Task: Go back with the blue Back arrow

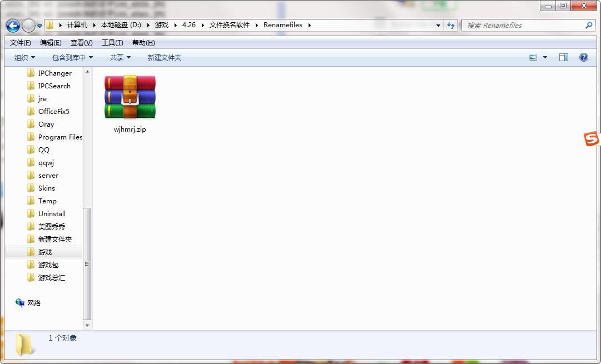Action: 13,26
